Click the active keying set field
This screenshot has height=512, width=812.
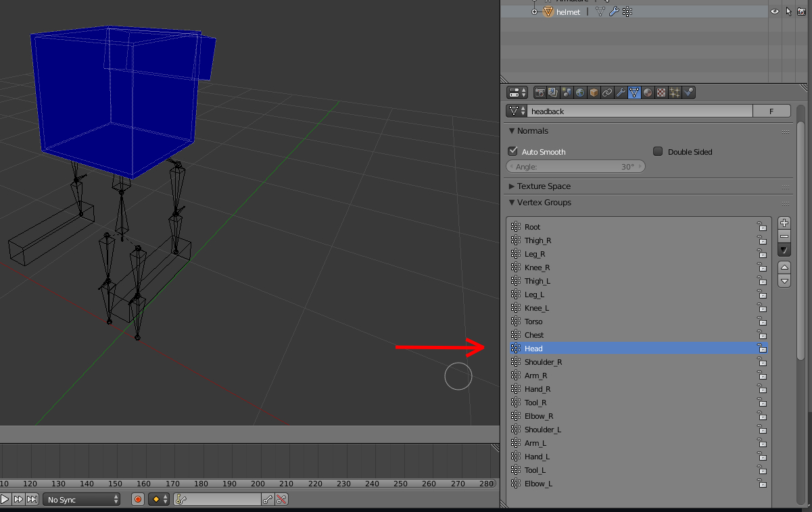[x=218, y=499]
